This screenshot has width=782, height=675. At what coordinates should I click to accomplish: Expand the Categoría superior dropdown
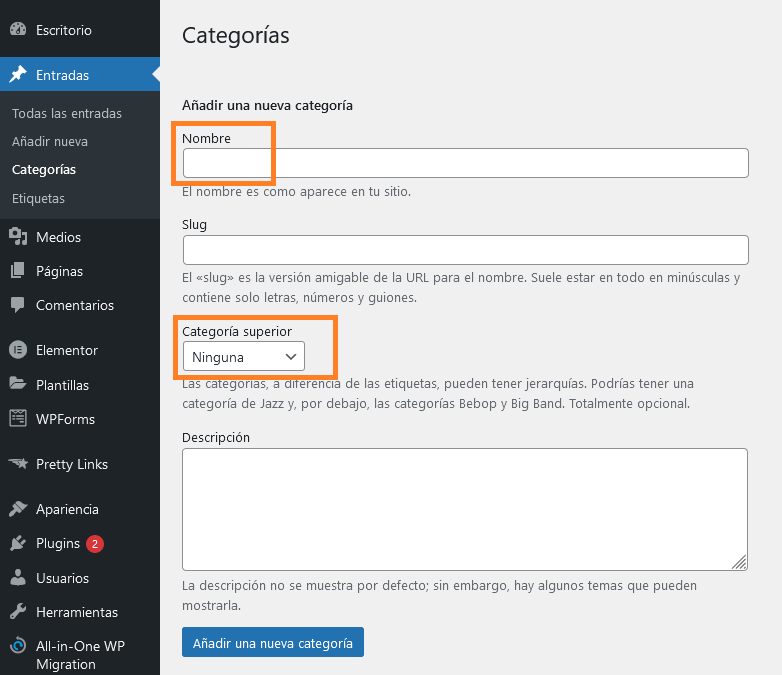point(243,357)
